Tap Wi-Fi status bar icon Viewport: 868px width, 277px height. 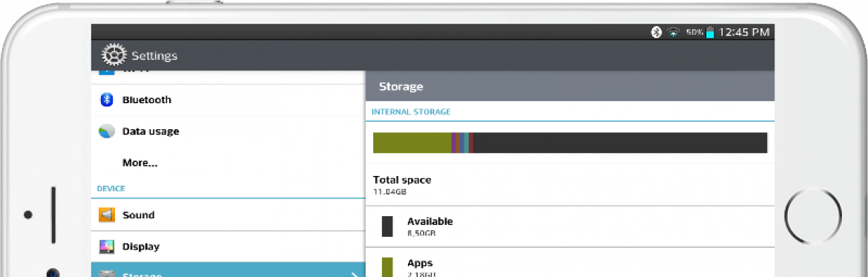(673, 32)
